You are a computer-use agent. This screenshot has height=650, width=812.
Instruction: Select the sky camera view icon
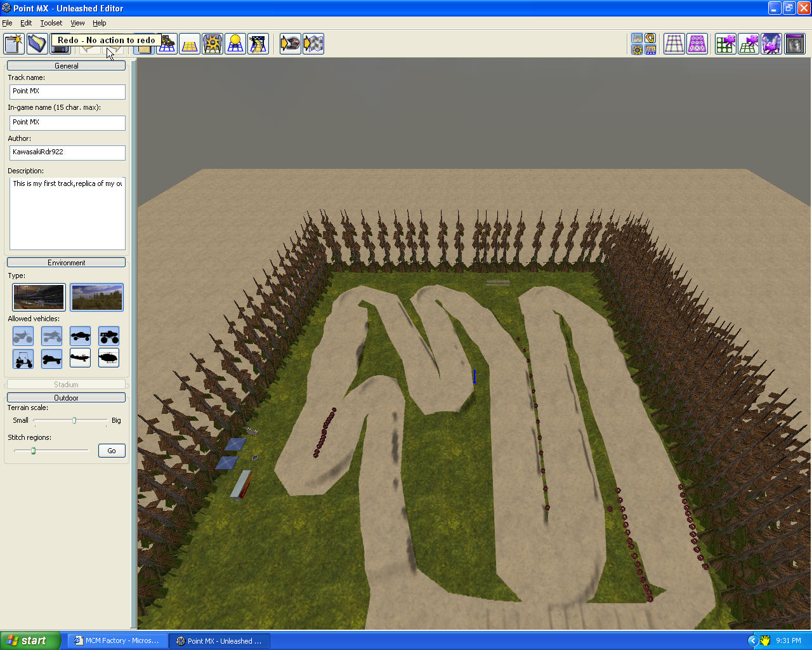pyautogui.click(x=771, y=44)
